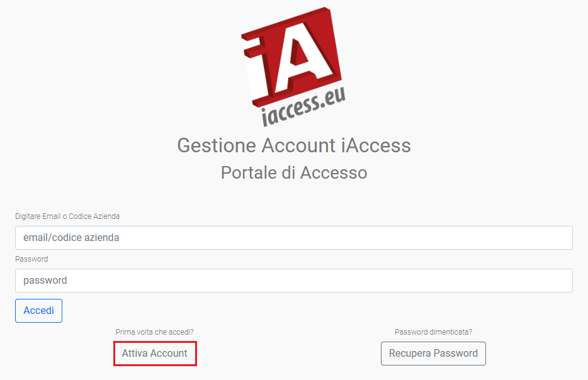Image resolution: width=588 pixels, height=380 pixels.
Task: Click the Prima volta che accedi? text
Action: (x=154, y=332)
